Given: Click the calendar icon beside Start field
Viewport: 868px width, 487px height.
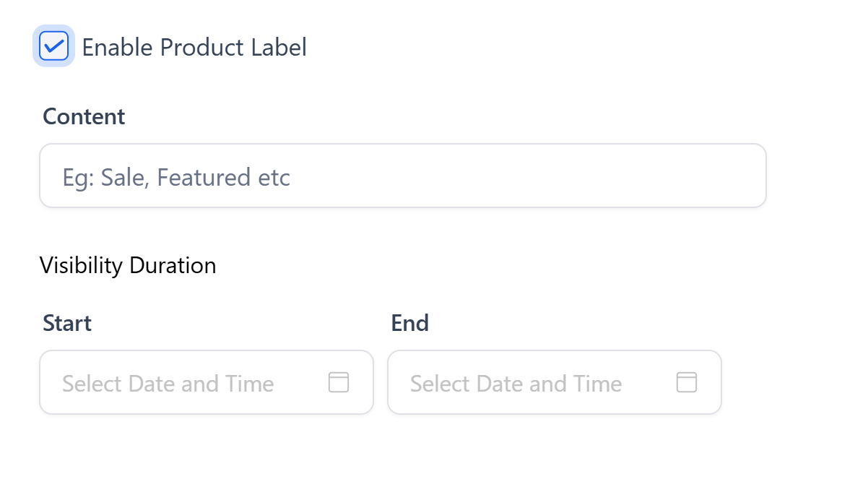Looking at the screenshot, I should pyautogui.click(x=339, y=382).
